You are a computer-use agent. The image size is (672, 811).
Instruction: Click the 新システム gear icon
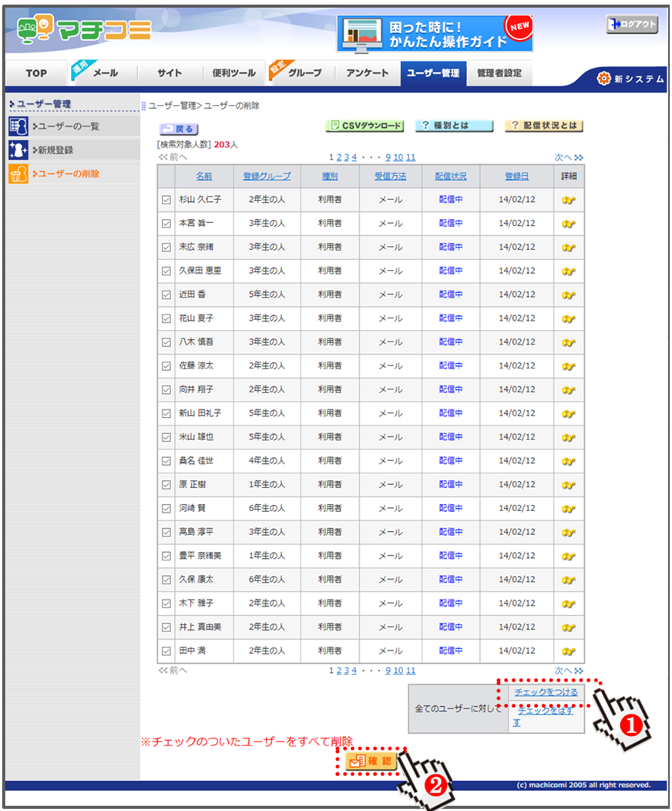point(603,79)
